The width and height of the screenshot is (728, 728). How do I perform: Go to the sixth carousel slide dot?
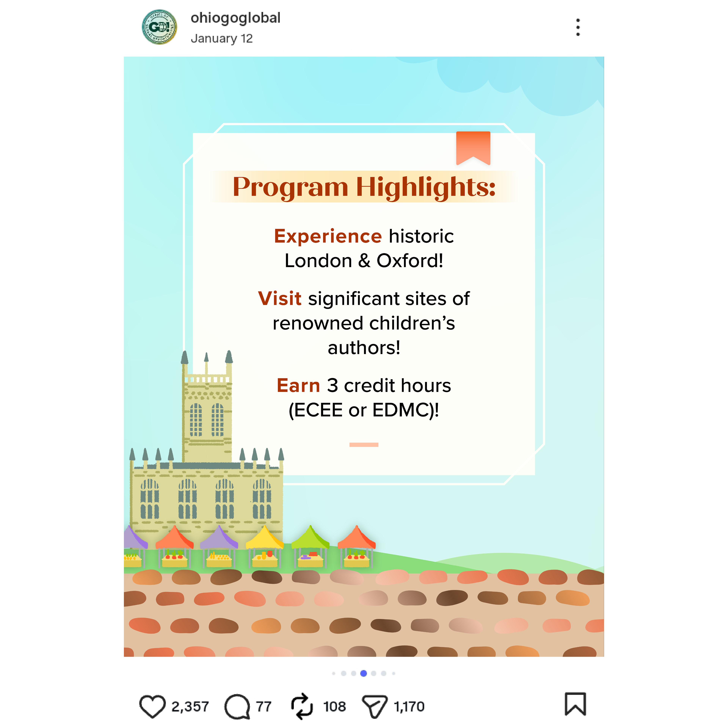[x=384, y=673]
